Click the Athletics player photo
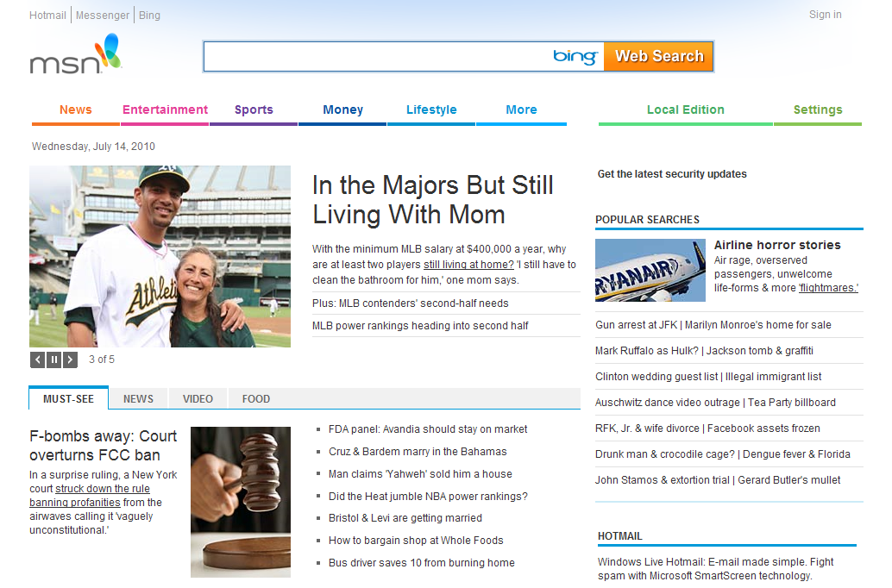This screenshot has width=892, height=588. [x=160, y=256]
